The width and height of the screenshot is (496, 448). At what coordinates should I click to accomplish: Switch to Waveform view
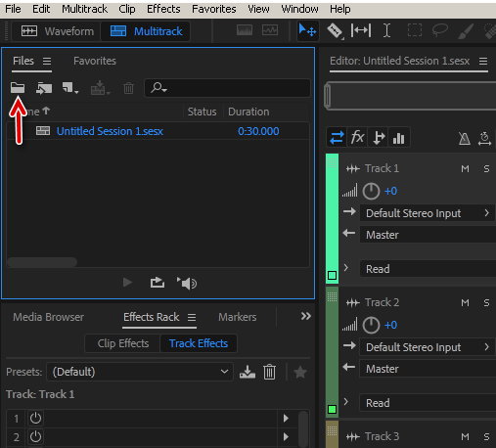[x=58, y=31]
